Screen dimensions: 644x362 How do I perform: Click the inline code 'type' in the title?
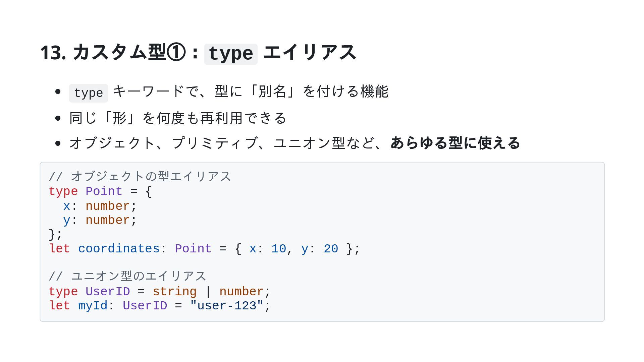231,54
